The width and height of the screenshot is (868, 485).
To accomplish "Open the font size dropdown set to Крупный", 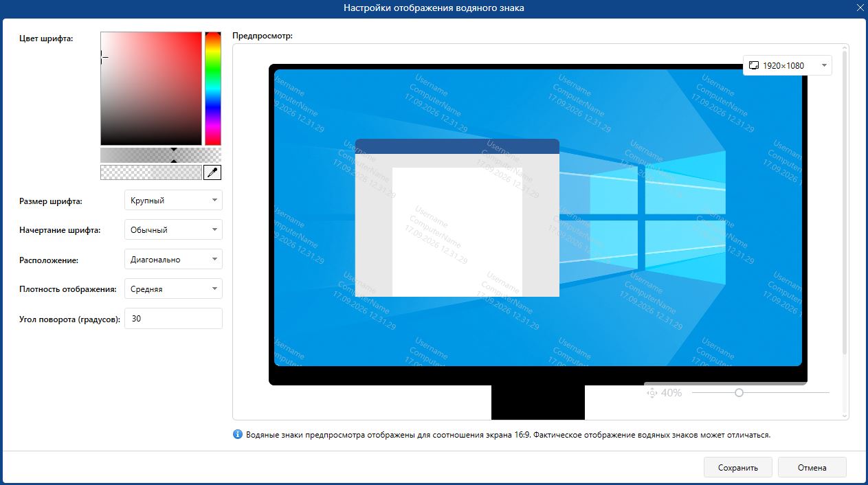I will point(173,201).
